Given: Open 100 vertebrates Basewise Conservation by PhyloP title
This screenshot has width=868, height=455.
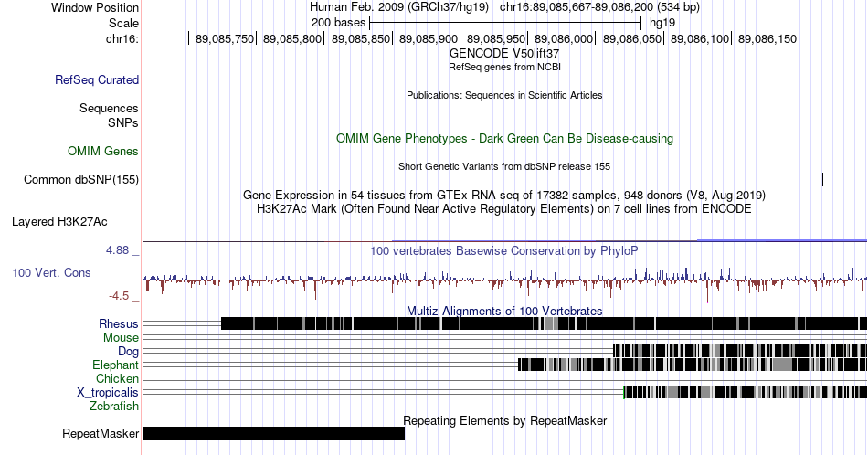Looking at the screenshot, I should click(504, 250).
